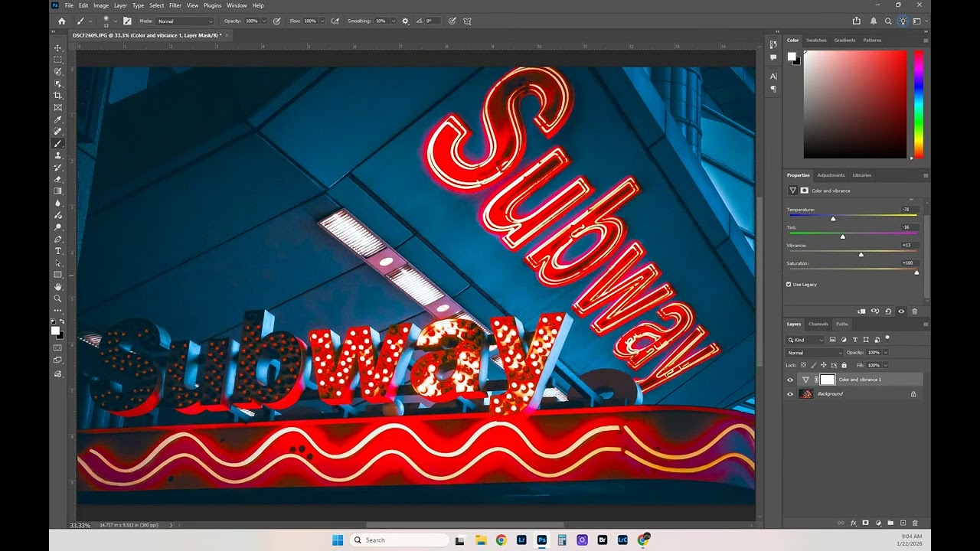Reset adjustment to defaults in Properties

click(888, 311)
